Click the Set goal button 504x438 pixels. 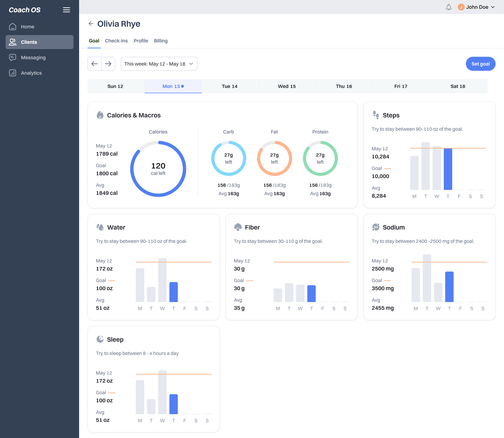[x=480, y=64]
